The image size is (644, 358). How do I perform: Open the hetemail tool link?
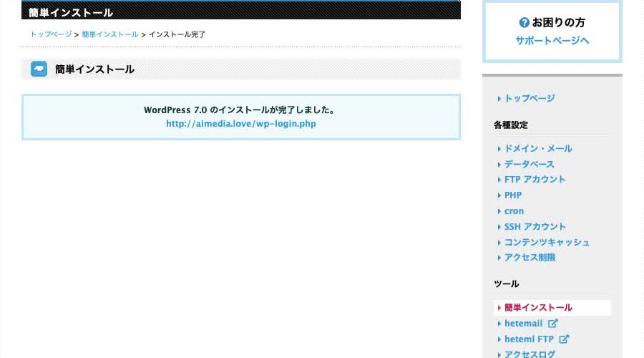pos(523,324)
